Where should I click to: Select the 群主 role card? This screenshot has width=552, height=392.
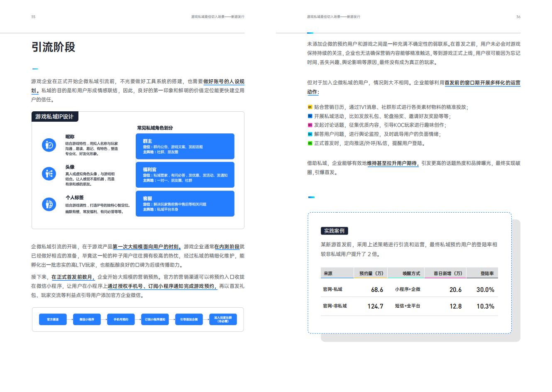[x=185, y=146]
